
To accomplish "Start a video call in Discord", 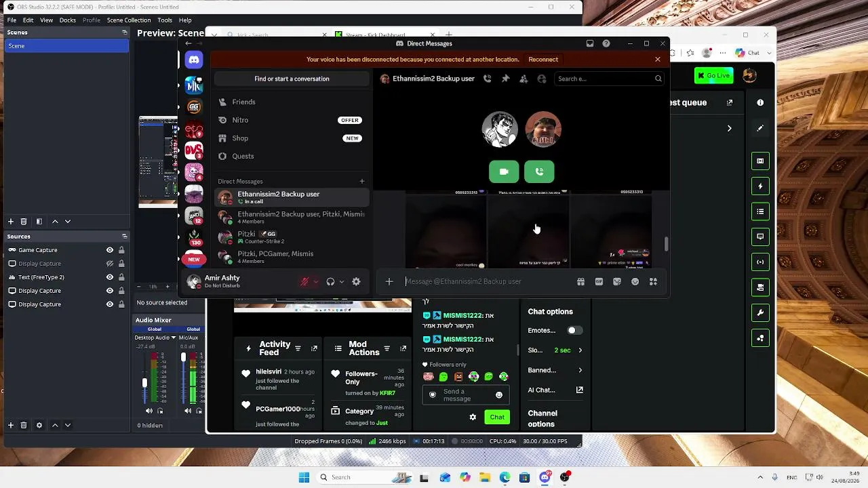I will [x=504, y=171].
